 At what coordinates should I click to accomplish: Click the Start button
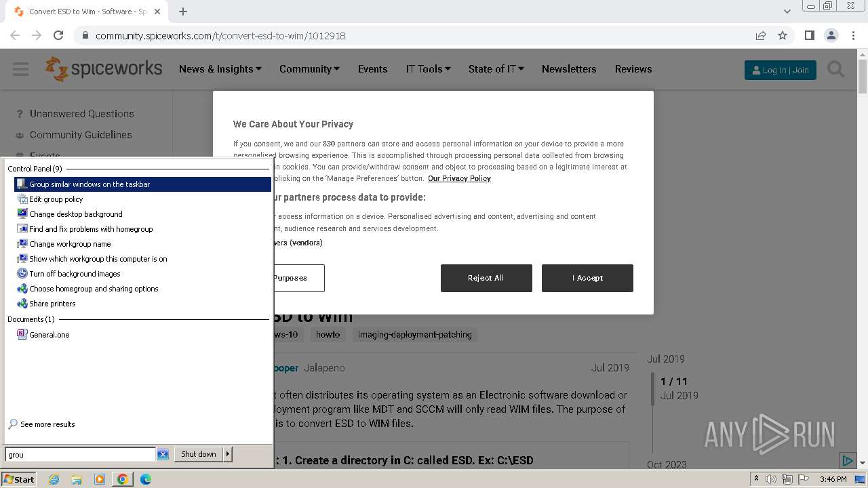[19, 479]
